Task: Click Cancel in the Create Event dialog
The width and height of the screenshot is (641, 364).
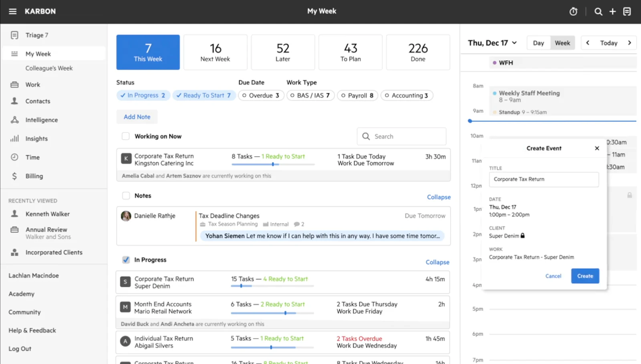Action: pos(553,276)
